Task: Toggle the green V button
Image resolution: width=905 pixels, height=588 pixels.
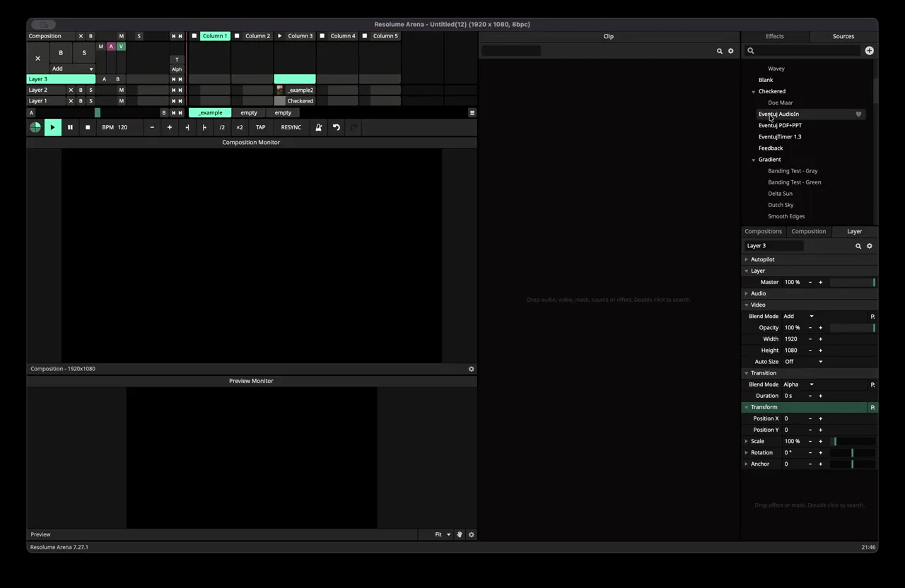Action: pyautogui.click(x=121, y=47)
